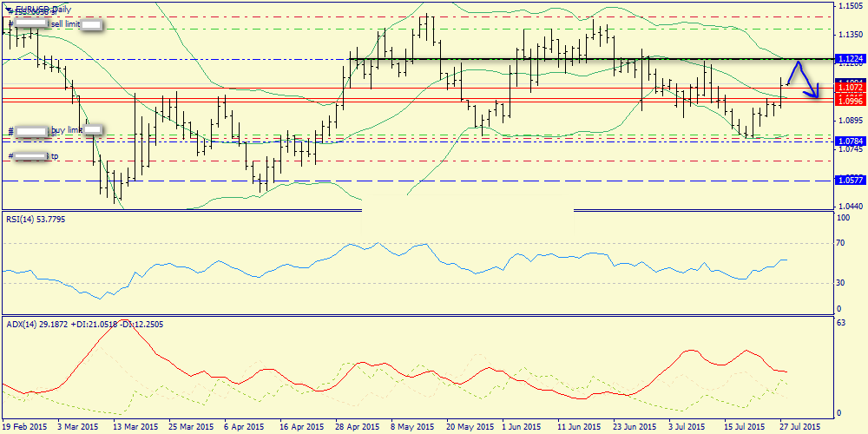Click the red 1.1072 price tag
Viewport: 868px width, 434px height.
click(850, 88)
